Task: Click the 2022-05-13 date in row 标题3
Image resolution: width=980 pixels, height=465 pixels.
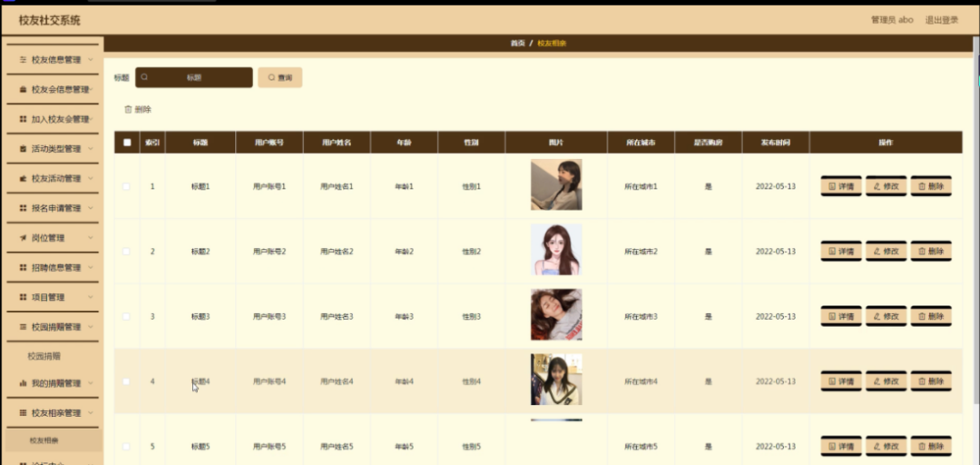Action: coord(776,317)
